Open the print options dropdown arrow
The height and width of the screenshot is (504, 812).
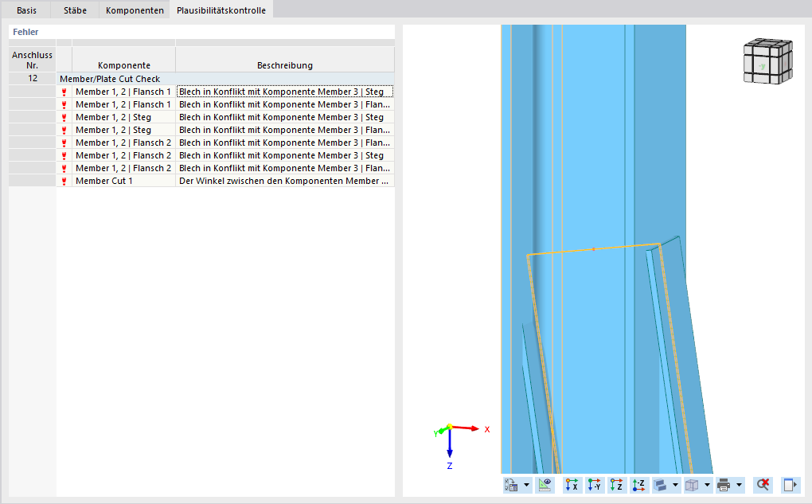click(x=739, y=485)
